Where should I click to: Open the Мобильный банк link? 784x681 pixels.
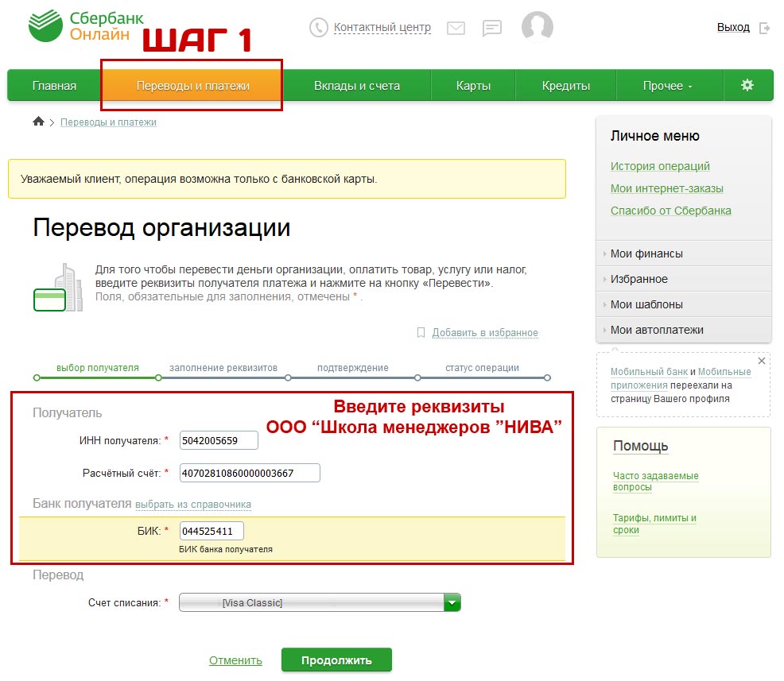coord(649,372)
